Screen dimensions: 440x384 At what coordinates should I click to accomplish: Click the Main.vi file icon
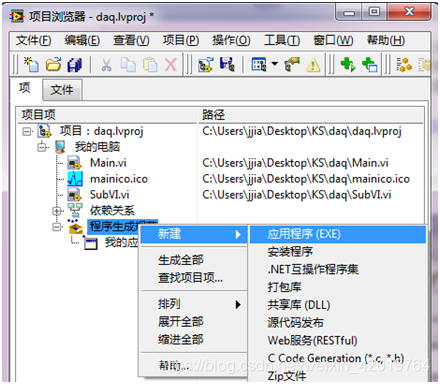pyautogui.click(x=74, y=163)
